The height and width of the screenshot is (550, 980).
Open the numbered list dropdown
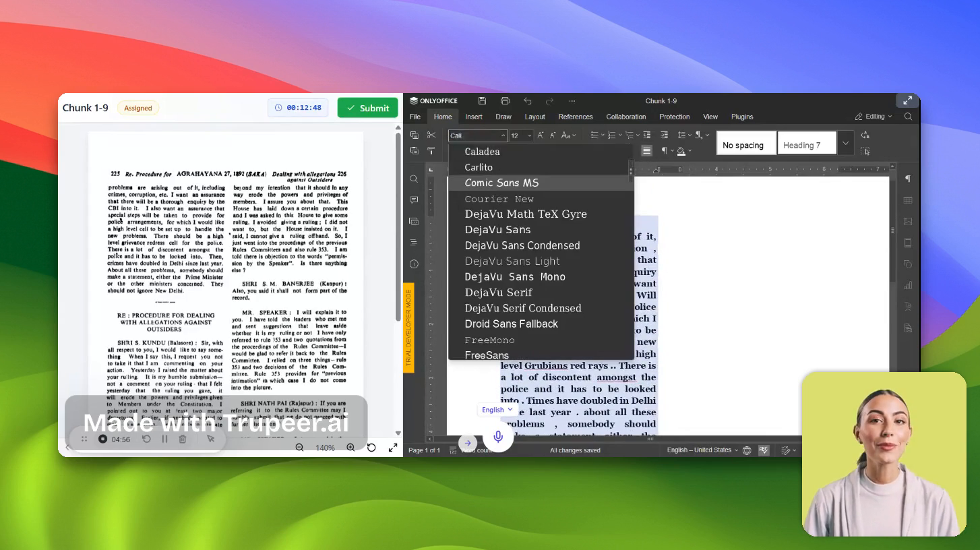click(x=615, y=135)
